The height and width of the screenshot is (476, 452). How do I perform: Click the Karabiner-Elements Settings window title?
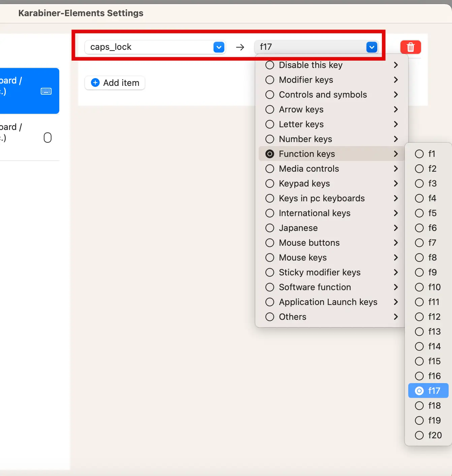(81, 13)
